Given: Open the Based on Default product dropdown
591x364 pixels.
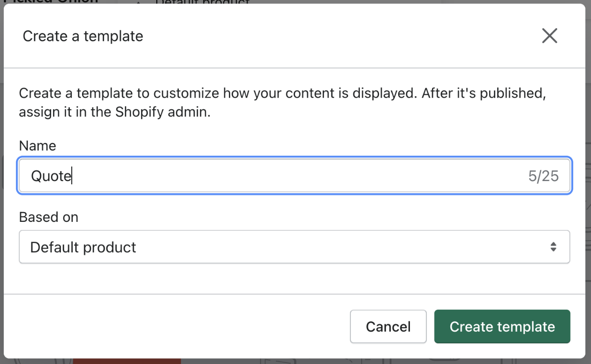Looking at the screenshot, I should pyautogui.click(x=294, y=247).
